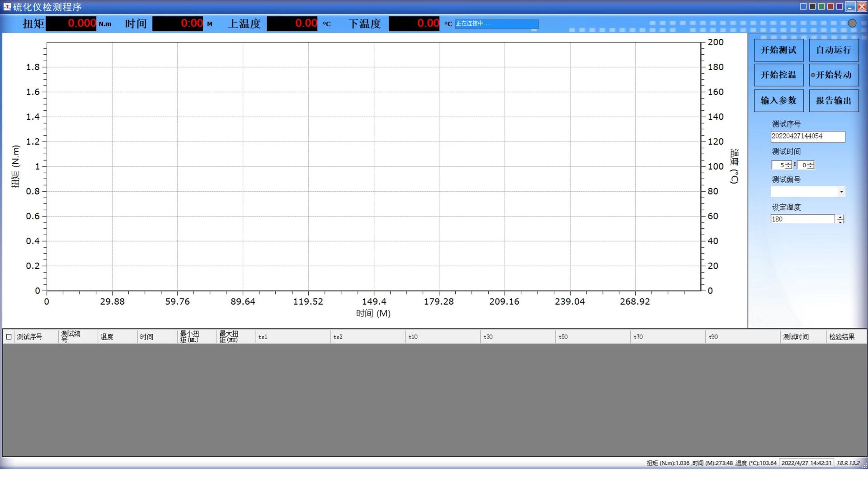Click the chart's 扭矩 (N.m) axis title

(x=16, y=166)
